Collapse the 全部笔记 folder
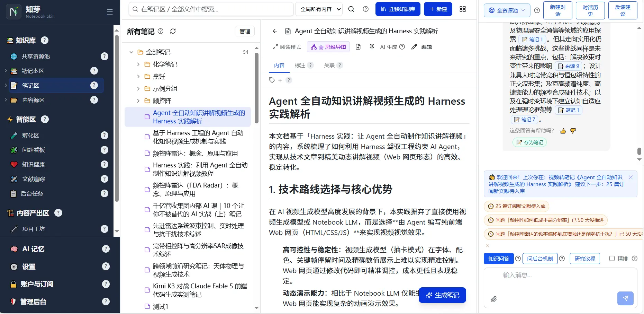 (131, 52)
